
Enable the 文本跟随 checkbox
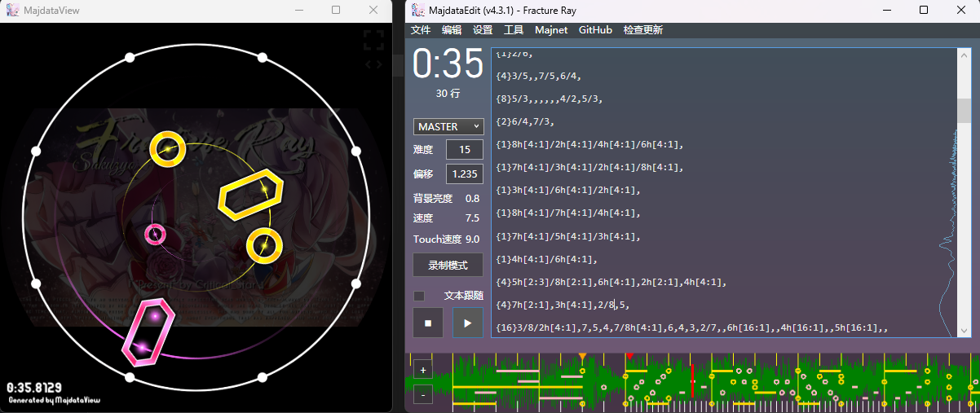point(419,296)
